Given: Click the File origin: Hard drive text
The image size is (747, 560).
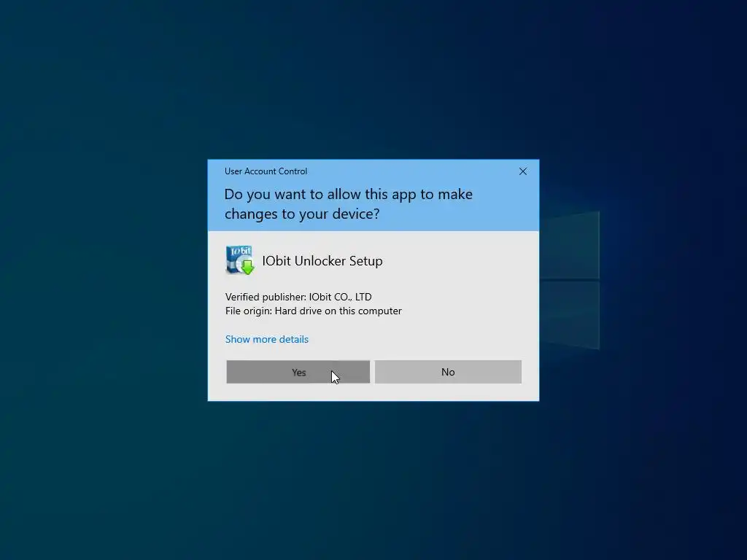Looking at the screenshot, I should pyautogui.click(x=314, y=311).
